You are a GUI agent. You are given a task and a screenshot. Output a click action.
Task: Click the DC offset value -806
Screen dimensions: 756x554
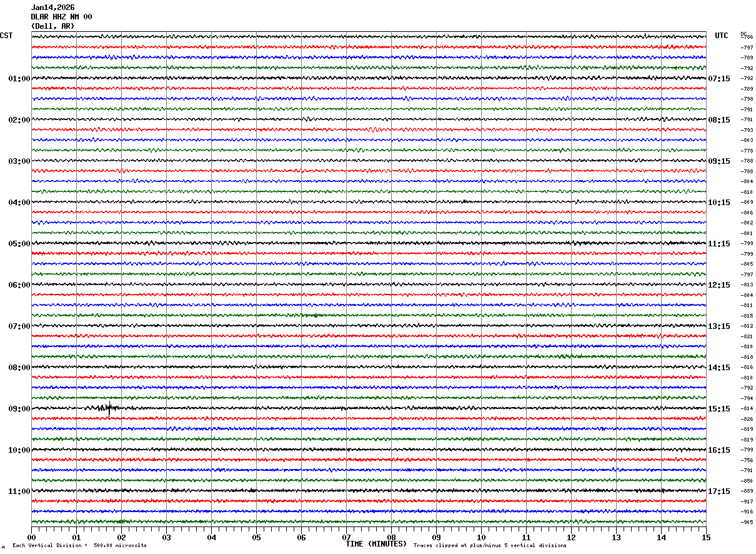747,213
